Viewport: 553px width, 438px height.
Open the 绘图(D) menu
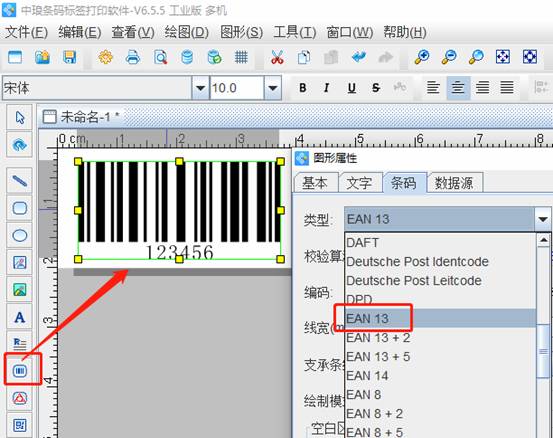point(187,32)
